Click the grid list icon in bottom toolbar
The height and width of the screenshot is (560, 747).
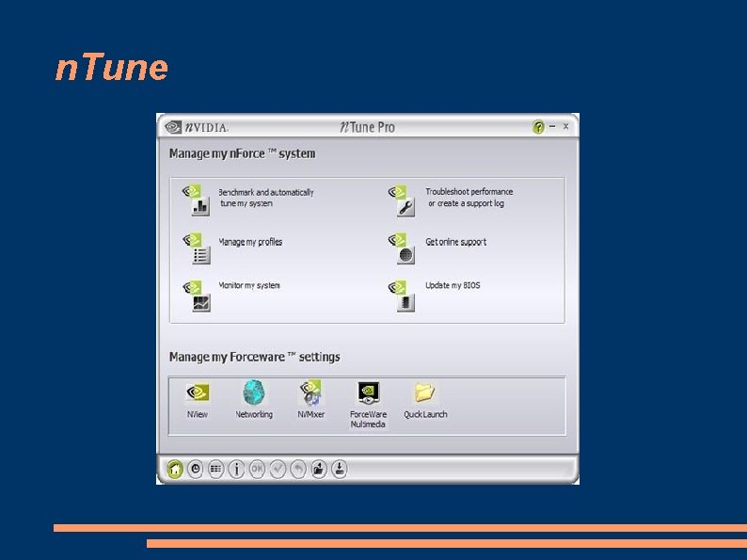tap(215, 470)
